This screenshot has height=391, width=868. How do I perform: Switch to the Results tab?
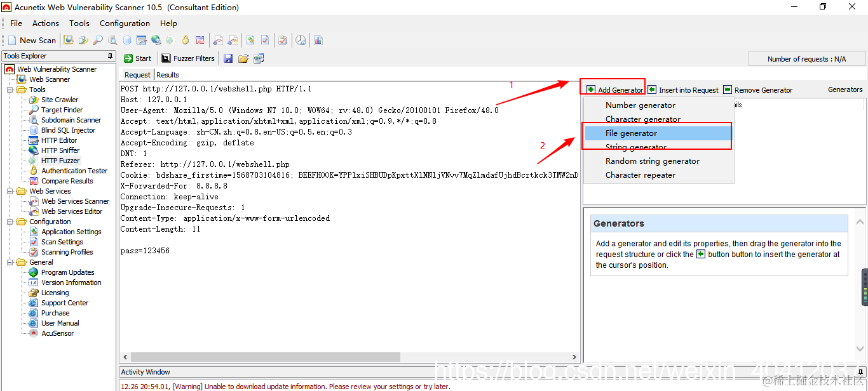168,75
